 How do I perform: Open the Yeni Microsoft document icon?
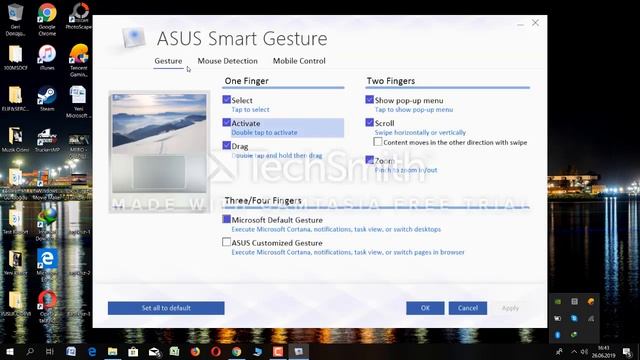[x=78, y=102]
